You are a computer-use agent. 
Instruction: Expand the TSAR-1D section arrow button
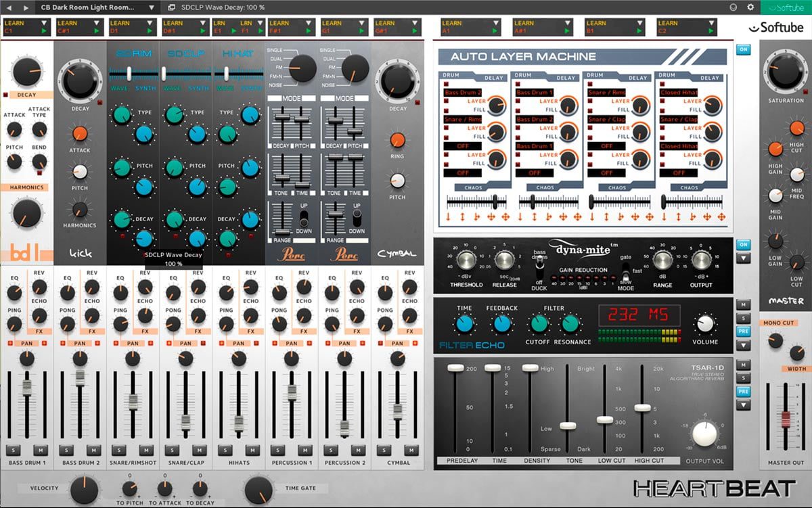click(x=744, y=405)
